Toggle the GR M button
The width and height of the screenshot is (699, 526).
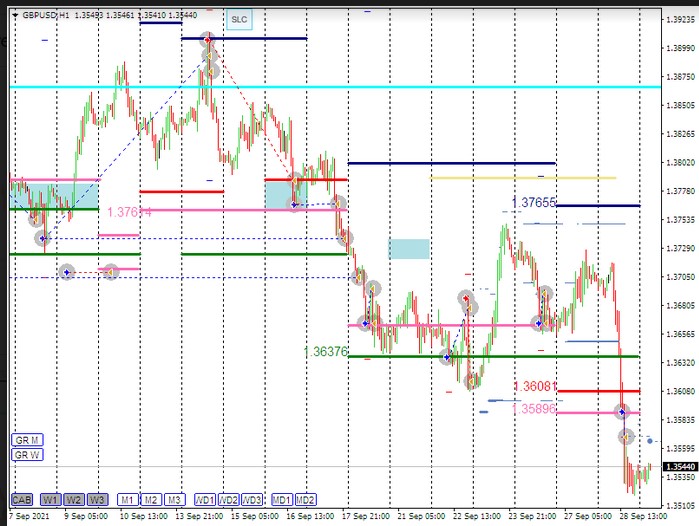tap(26, 440)
